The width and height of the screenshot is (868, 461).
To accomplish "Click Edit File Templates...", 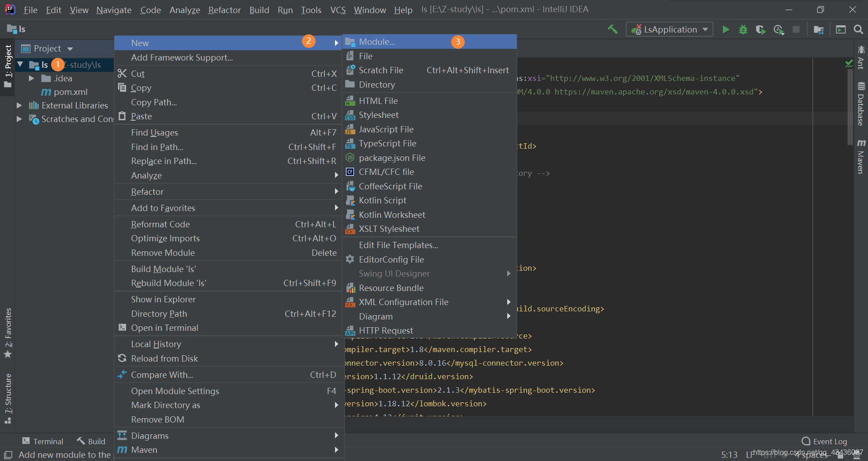I will 429,245.
